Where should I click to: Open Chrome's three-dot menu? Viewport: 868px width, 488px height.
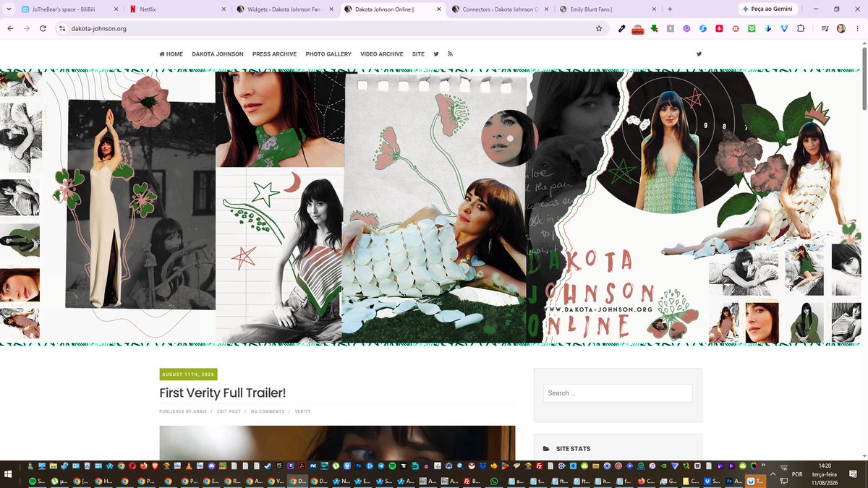(858, 28)
